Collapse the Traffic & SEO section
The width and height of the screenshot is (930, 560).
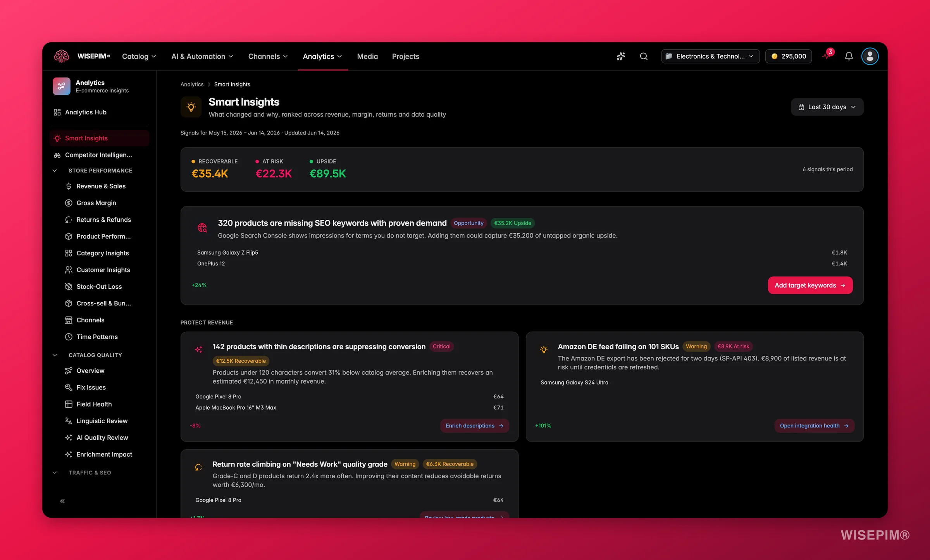coord(55,473)
